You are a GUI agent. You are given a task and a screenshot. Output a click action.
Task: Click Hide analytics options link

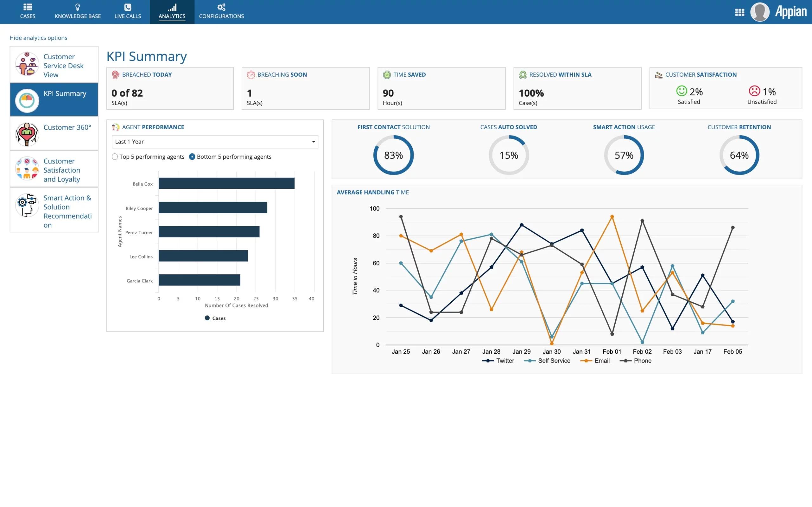(38, 38)
